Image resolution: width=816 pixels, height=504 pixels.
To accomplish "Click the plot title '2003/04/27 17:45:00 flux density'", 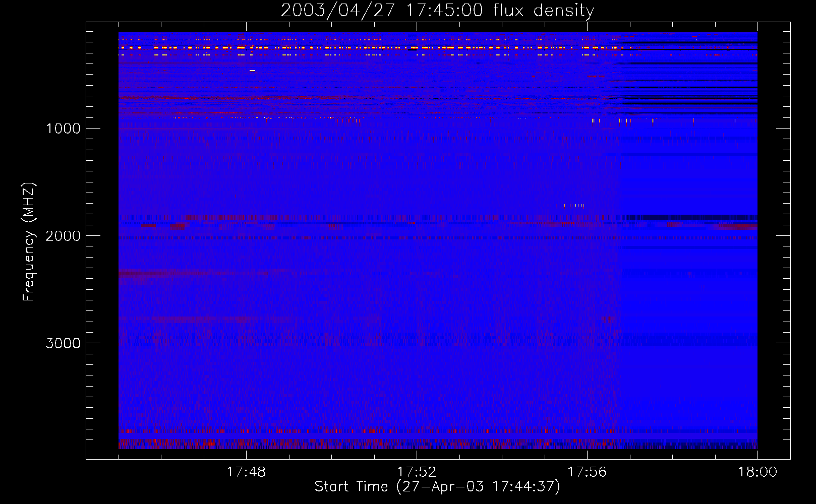I will pyautogui.click(x=437, y=11).
